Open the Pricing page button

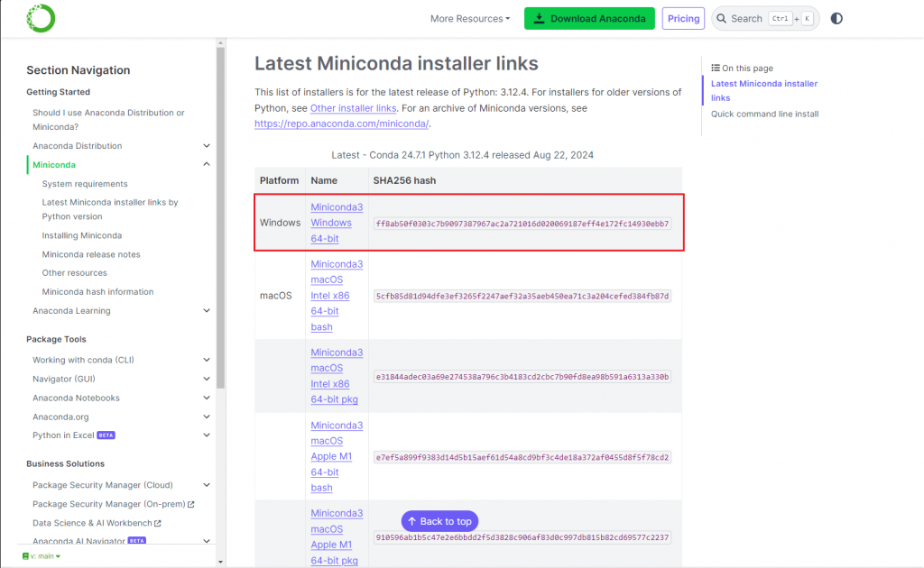click(x=683, y=18)
